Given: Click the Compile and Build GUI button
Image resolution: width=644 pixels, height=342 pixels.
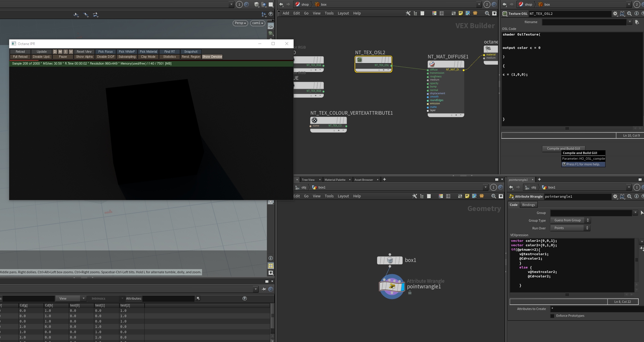Looking at the screenshot, I should (563, 148).
